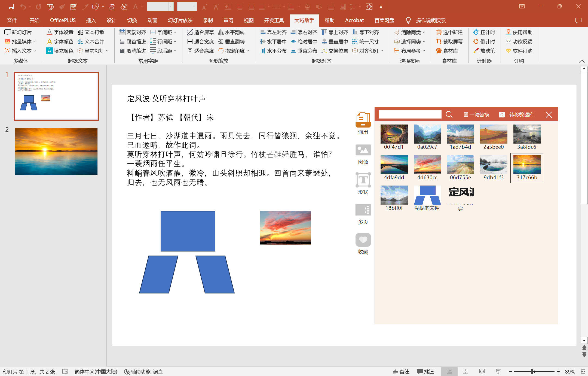The width and height of the screenshot is (588, 376).
Task: Expand the 批量媒体 dropdown
Action: tap(35, 41)
